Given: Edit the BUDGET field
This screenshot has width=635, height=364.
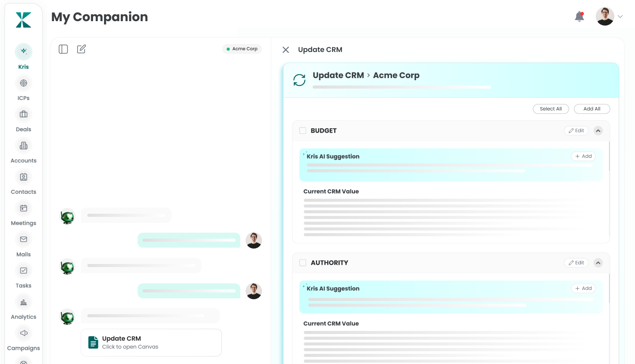Looking at the screenshot, I should (576, 130).
